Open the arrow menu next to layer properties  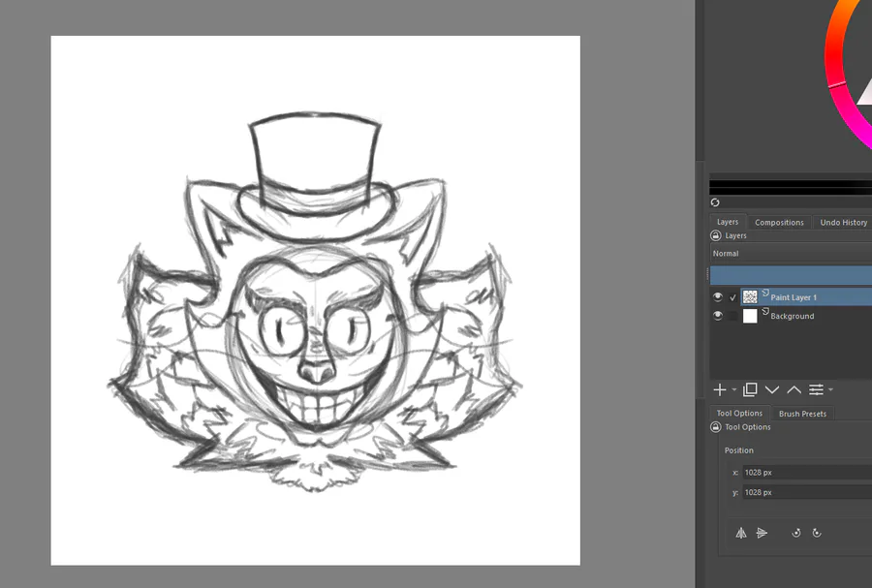pos(831,389)
